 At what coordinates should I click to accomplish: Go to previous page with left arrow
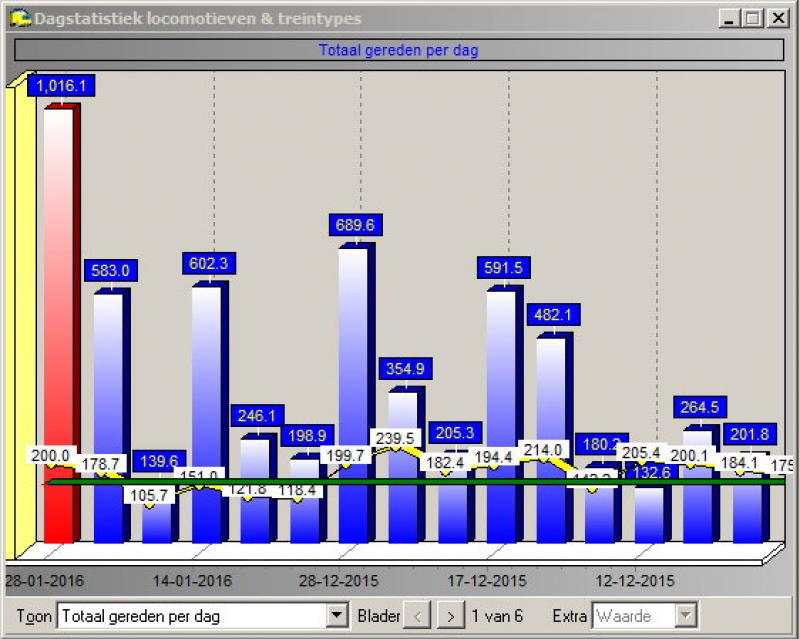421,616
